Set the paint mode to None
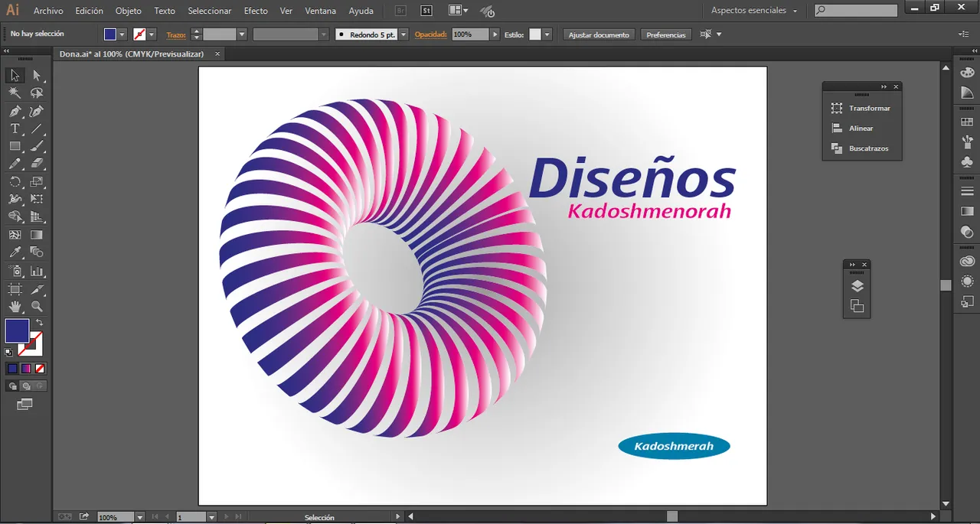The width and height of the screenshot is (980, 524). (41, 369)
